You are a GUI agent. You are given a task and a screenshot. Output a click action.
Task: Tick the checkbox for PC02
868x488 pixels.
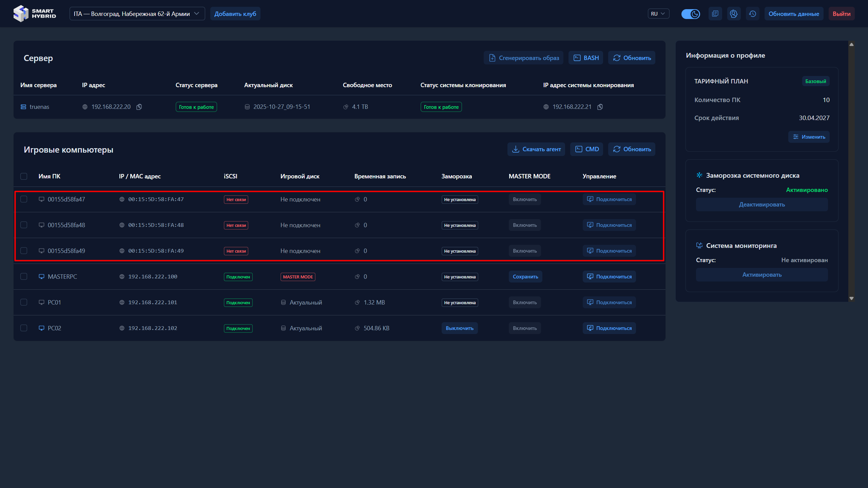24,328
